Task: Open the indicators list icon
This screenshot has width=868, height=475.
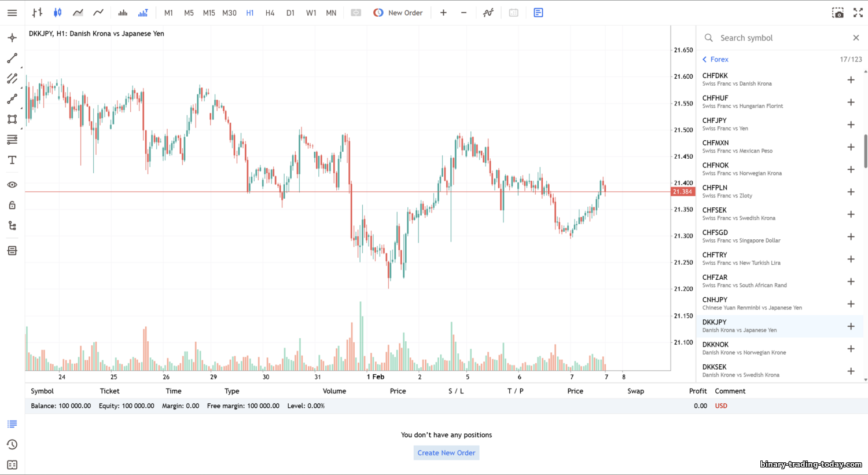Action: 488,13
